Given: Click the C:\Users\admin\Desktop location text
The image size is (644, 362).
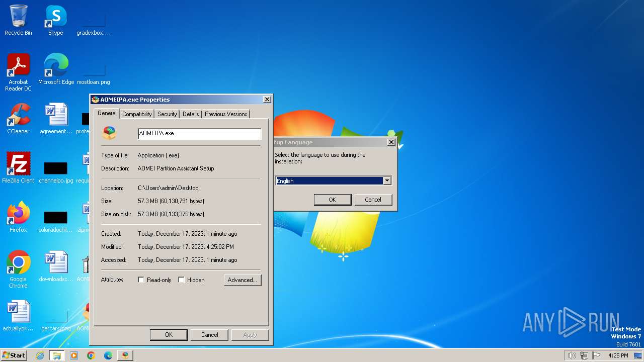Looking at the screenshot, I should 168,188.
